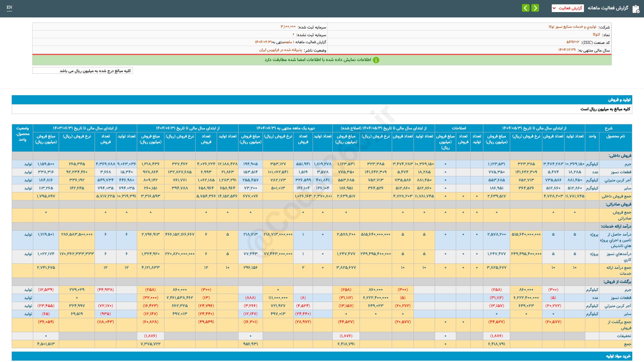This screenshot has width=644, height=362.
Task: Click the publisher status پذیرفته شده در فرابورس ایران
Action: (x=280, y=50)
